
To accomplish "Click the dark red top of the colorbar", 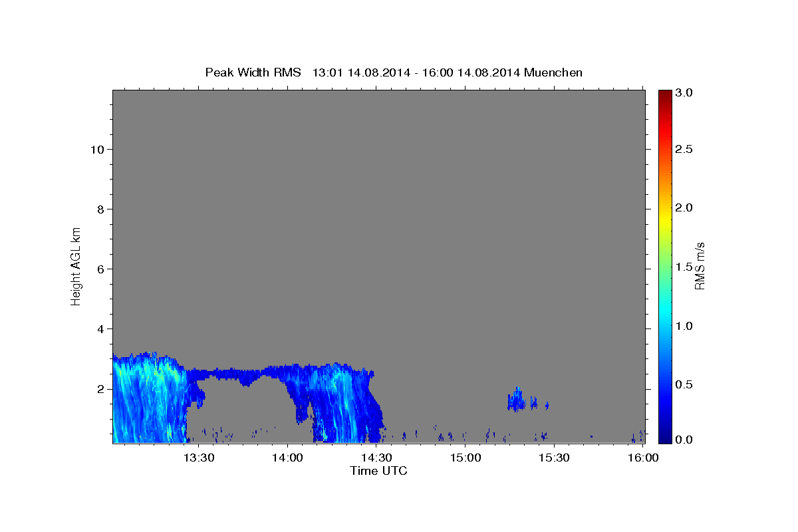I will (664, 94).
